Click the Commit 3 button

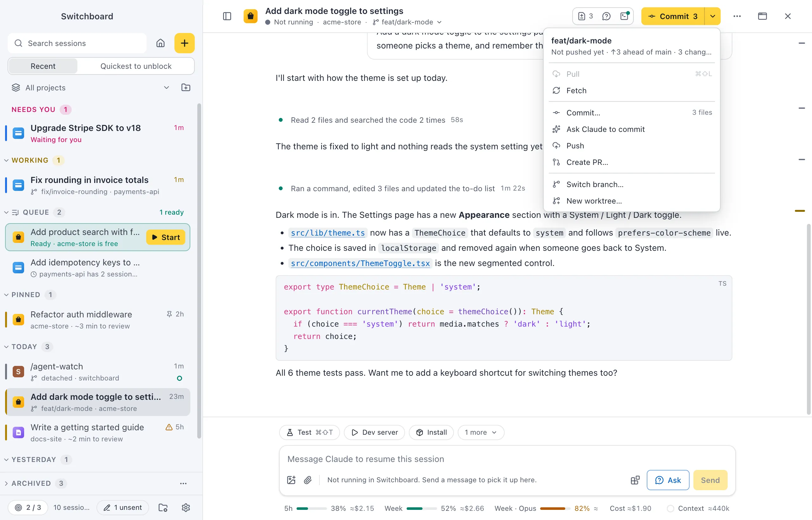click(673, 16)
